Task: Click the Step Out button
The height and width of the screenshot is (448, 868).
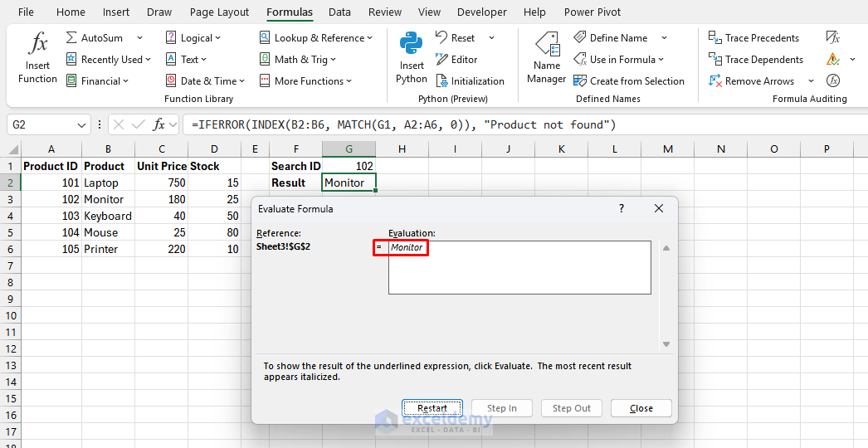Action: [x=572, y=408]
